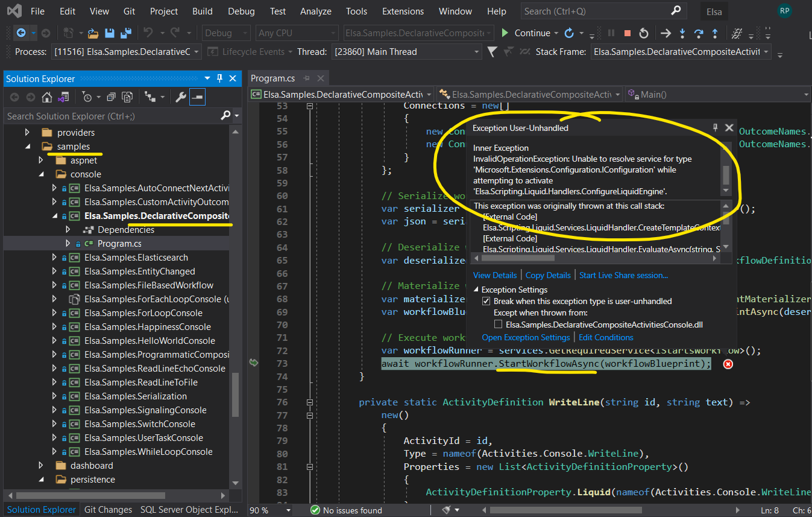Click the Step Into arrow icon
The width and height of the screenshot is (812, 517).
682,33
